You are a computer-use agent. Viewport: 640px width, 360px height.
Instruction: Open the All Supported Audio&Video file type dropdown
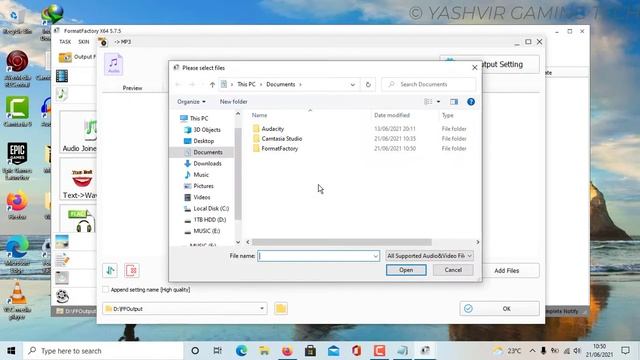click(x=429, y=256)
